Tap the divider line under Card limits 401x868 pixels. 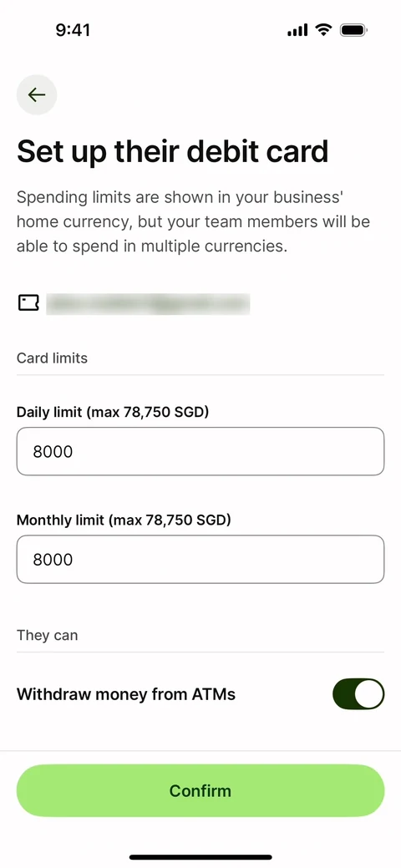pyautogui.click(x=200, y=375)
